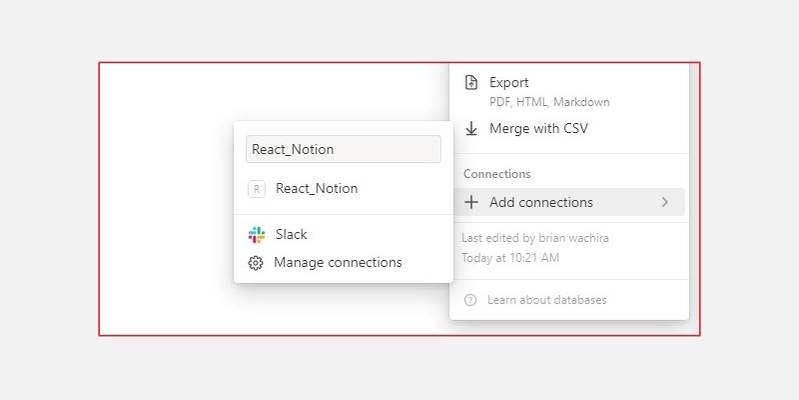The image size is (799, 400).
Task: Click the R avatar icon for React_Notion
Action: coord(256,189)
